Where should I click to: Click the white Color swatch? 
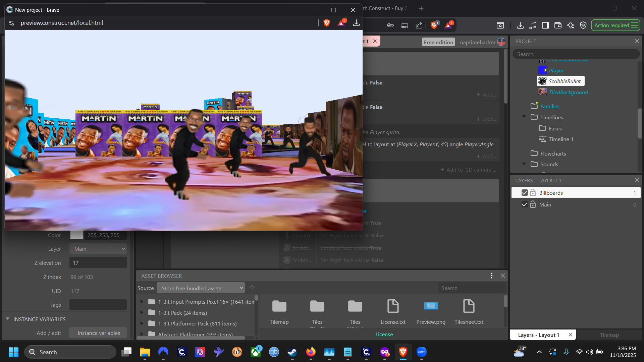76,235
